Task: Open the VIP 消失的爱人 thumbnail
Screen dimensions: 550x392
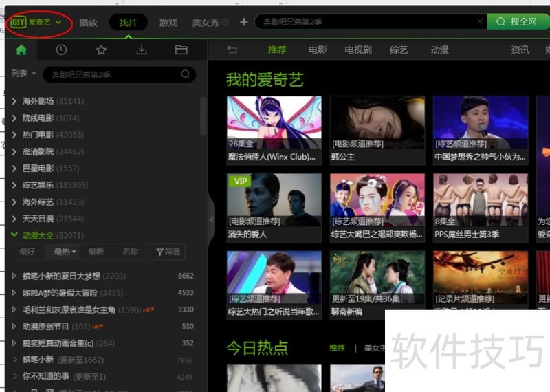Action: [x=274, y=199]
